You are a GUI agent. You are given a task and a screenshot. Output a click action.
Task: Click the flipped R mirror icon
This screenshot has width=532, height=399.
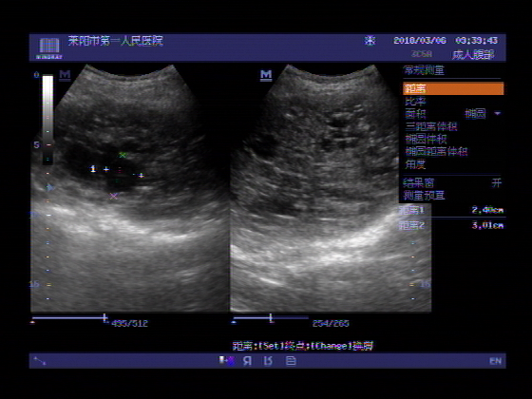247,361
